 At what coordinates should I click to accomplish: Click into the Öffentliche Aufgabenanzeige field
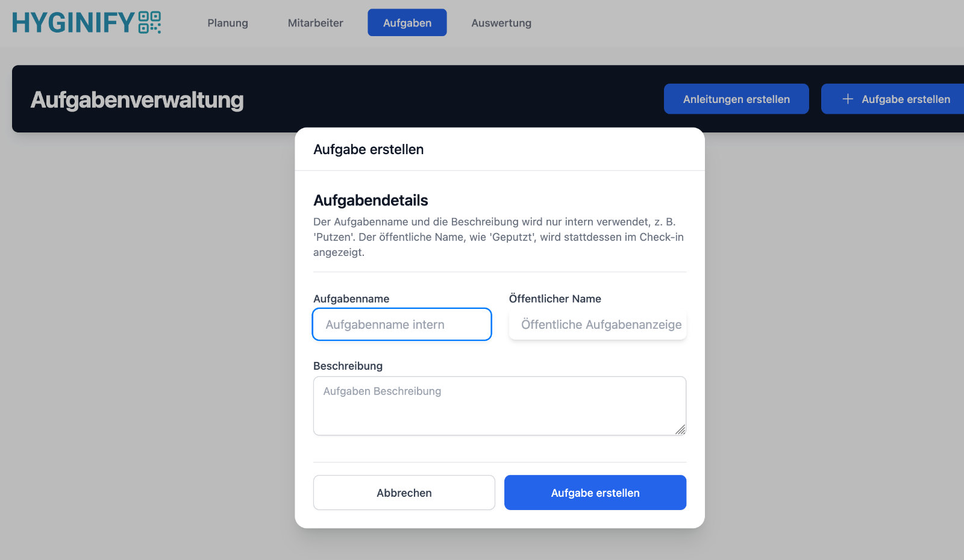coord(598,325)
